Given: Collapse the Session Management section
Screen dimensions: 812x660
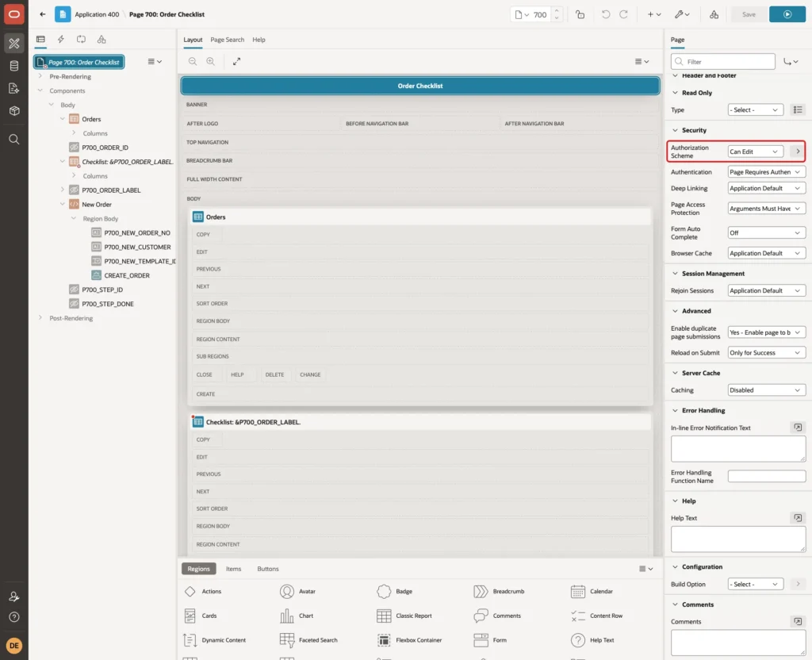Looking at the screenshot, I should click(675, 274).
